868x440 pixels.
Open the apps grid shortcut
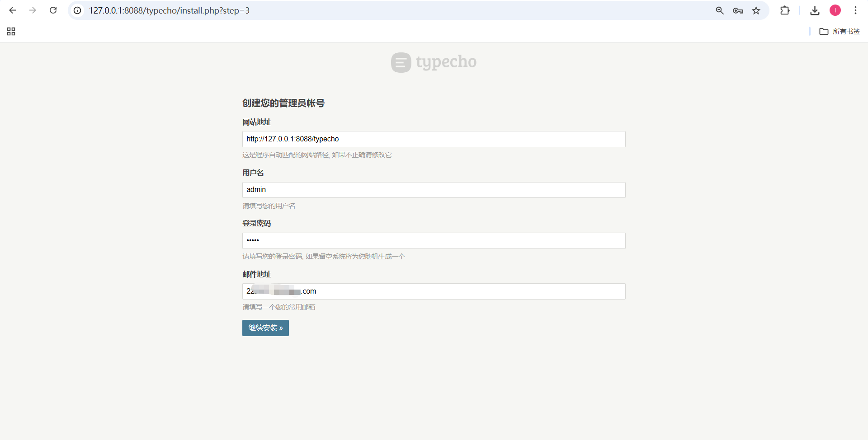pyautogui.click(x=11, y=31)
